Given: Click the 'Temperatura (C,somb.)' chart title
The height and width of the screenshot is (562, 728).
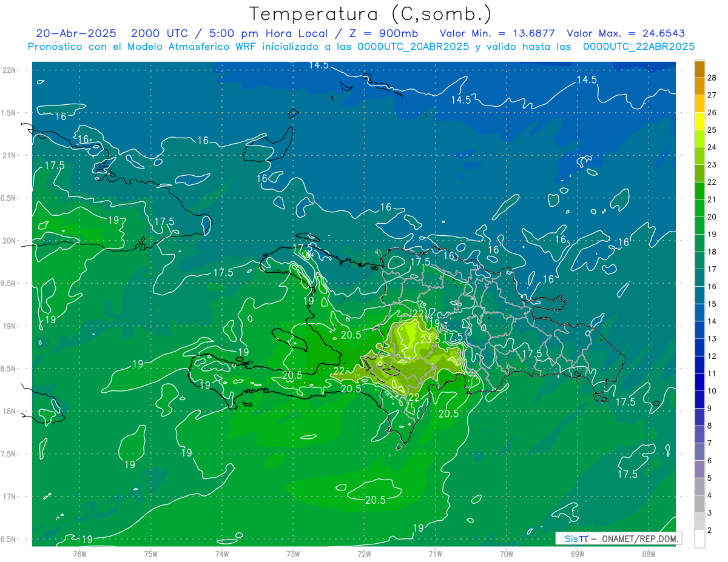Looking at the screenshot, I should click(x=370, y=14).
